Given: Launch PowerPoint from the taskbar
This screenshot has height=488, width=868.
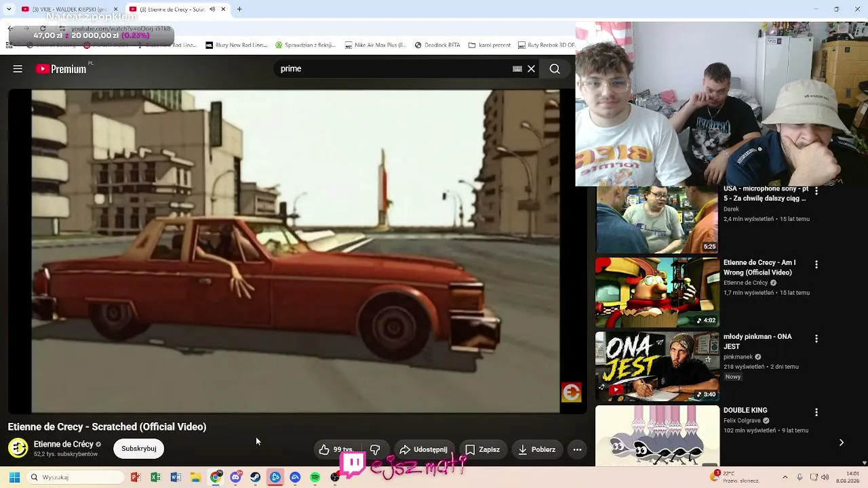Looking at the screenshot, I should point(136,477).
